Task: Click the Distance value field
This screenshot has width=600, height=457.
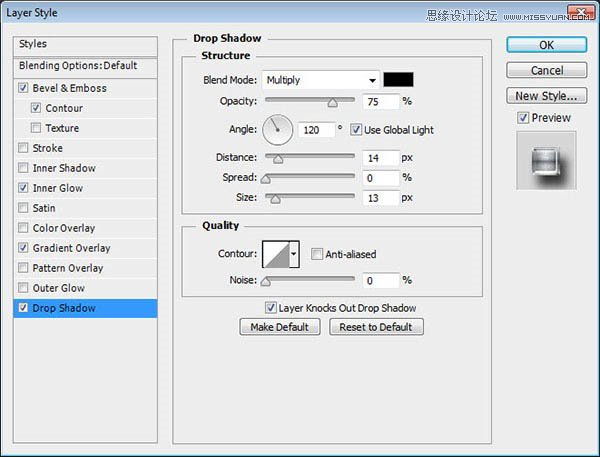Action: [381, 158]
